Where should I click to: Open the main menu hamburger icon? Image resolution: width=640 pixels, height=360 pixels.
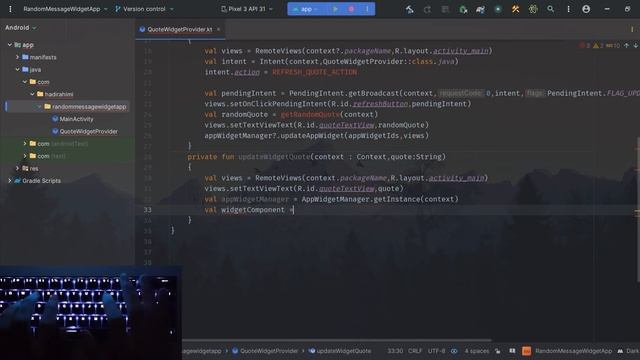[10, 9]
